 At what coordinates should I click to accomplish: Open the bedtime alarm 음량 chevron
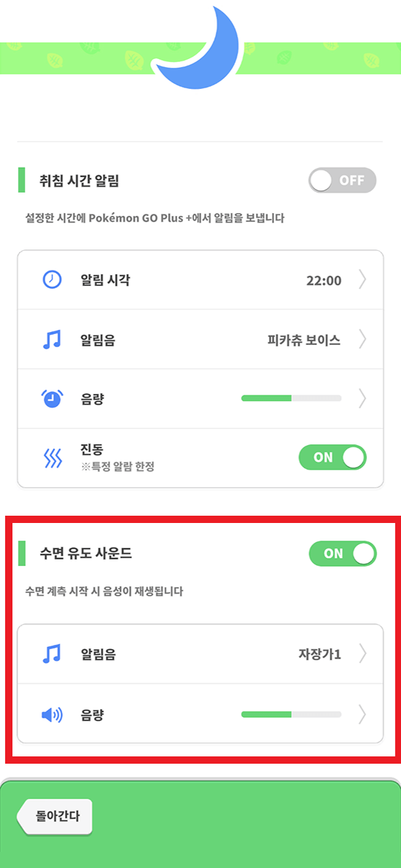(362, 398)
